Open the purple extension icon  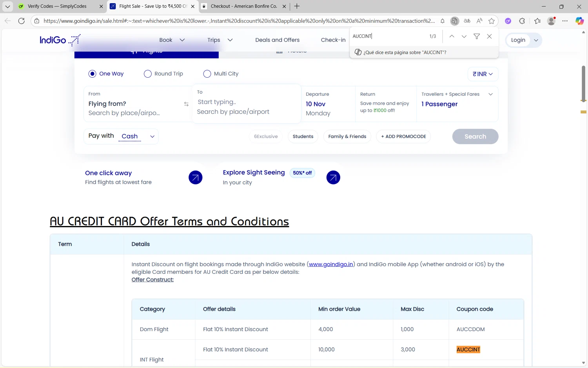point(508,21)
